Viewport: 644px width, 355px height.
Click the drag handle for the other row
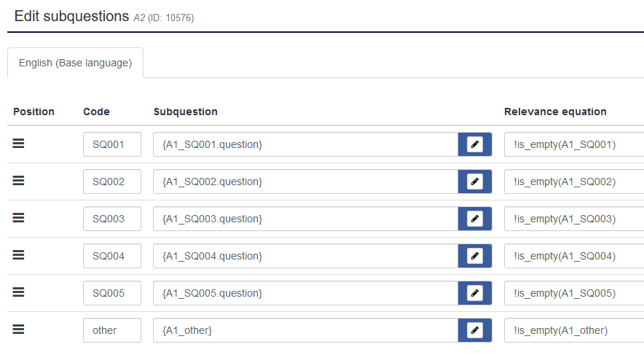[19, 329]
